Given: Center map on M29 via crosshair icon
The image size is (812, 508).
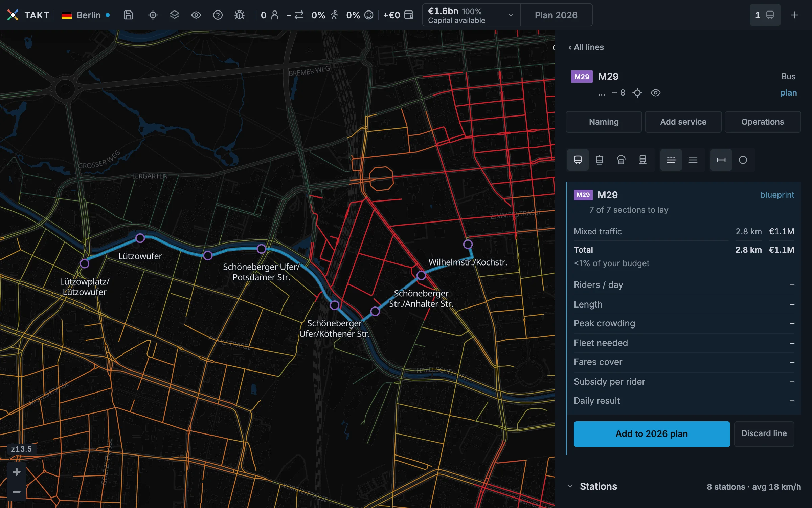Looking at the screenshot, I should point(637,93).
